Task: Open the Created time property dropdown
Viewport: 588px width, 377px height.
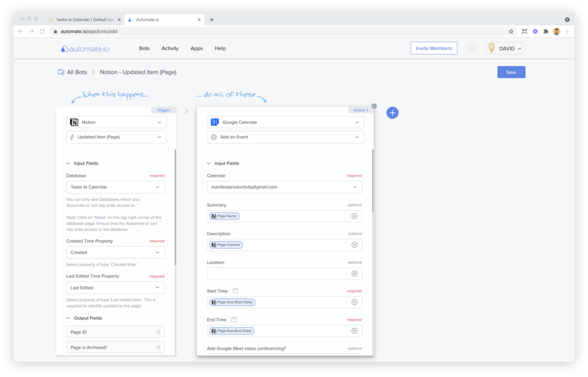Action: [115, 252]
